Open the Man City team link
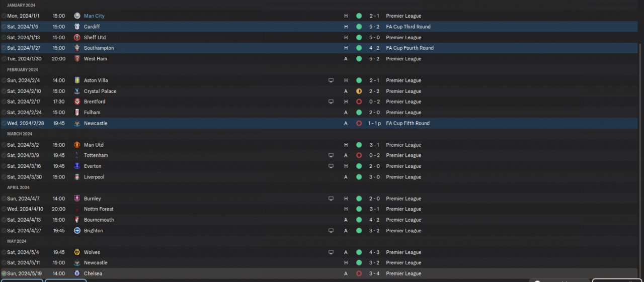 (94, 16)
